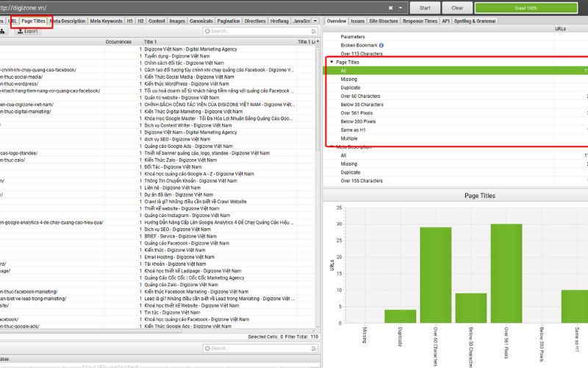Click the Export button
588x368 pixels.
pos(28,31)
